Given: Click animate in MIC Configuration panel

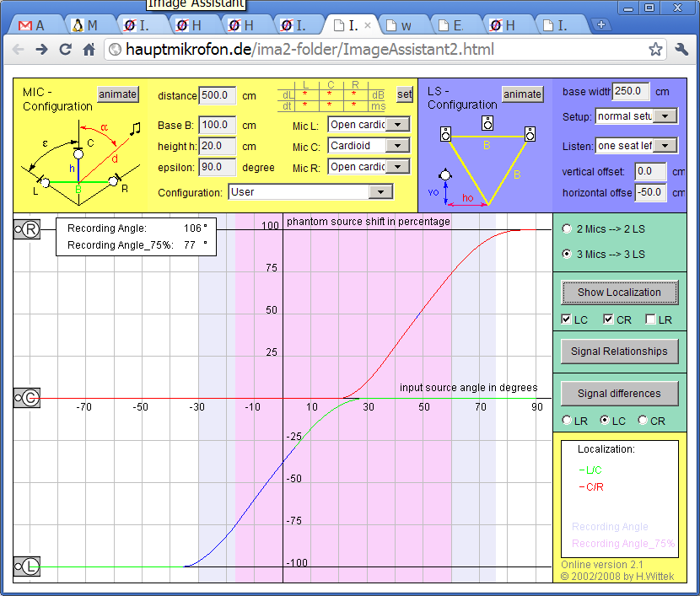Looking at the screenshot, I should tap(118, 94).
